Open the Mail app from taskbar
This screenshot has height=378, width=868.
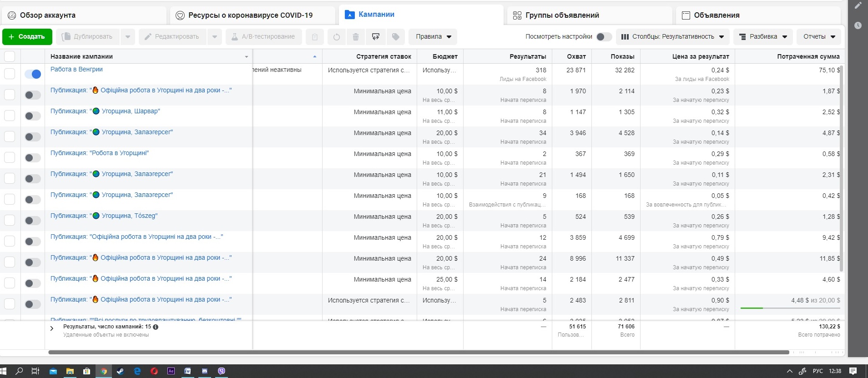tap(53, 371)
